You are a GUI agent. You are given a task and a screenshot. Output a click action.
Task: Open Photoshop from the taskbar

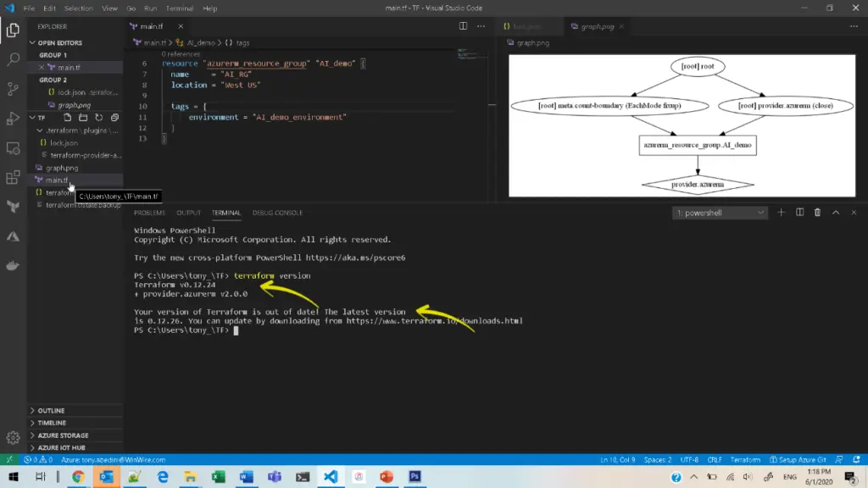(415, 476)
